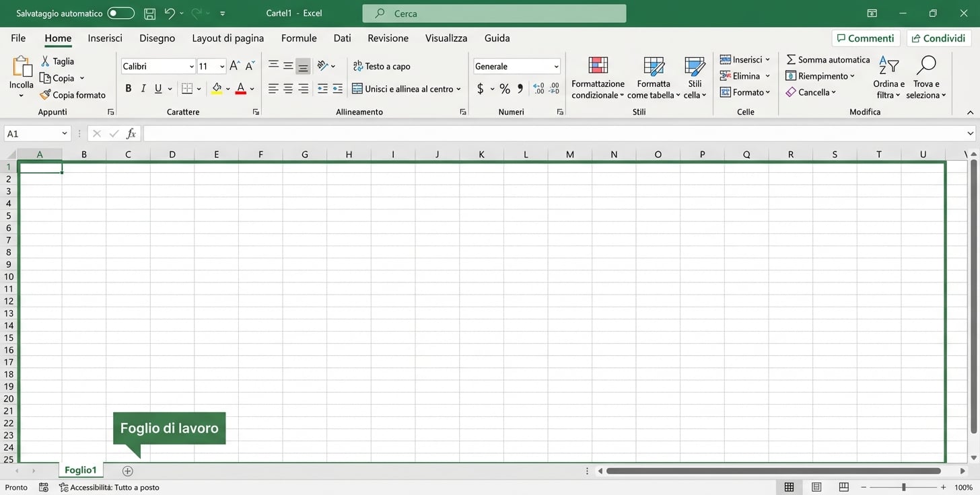Toggle Salvataggio automatico switch
The width and height of the screenshot is (980, 495).
pos(120,13)
